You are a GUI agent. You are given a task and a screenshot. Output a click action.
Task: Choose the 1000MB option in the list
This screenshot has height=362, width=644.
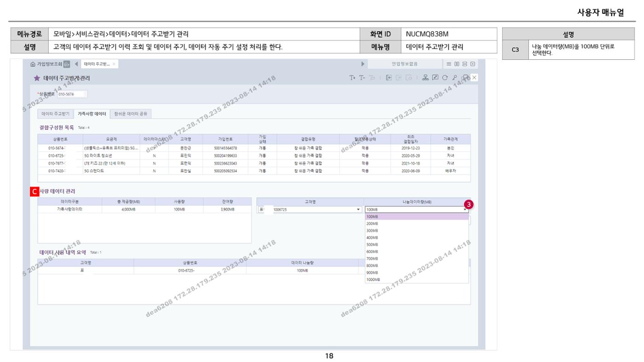(x=417, y=279)
